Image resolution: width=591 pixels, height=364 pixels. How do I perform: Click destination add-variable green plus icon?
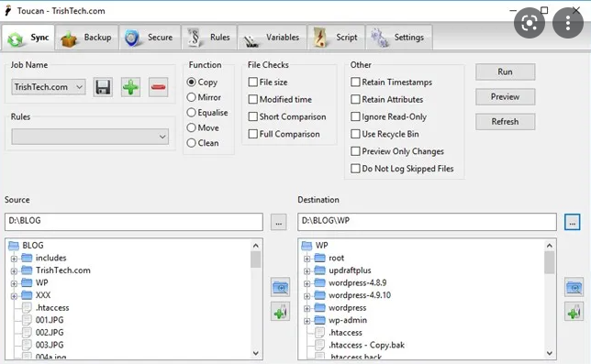(x=574, y=312)
